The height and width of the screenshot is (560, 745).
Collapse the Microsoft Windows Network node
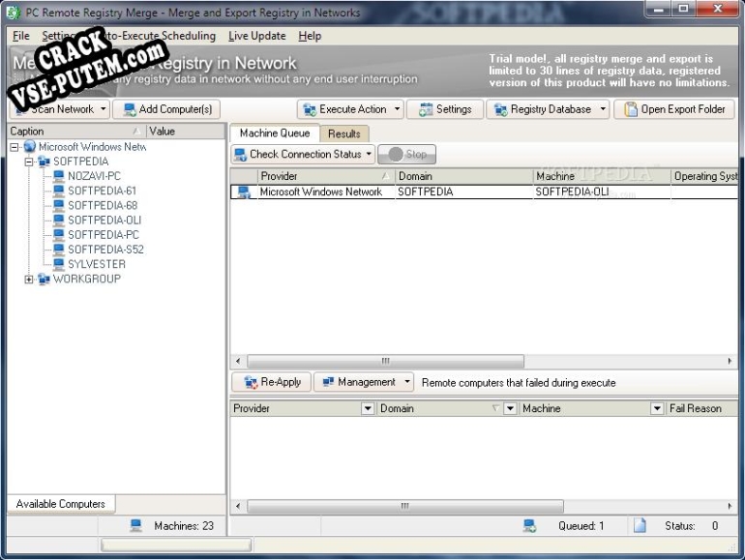(15, 147)
